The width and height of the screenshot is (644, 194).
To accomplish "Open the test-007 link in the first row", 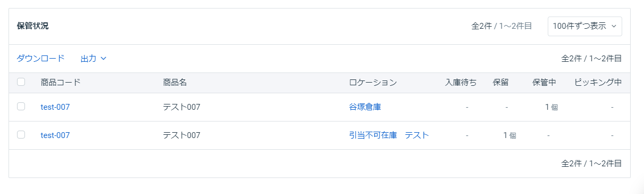I will point(55,107).
